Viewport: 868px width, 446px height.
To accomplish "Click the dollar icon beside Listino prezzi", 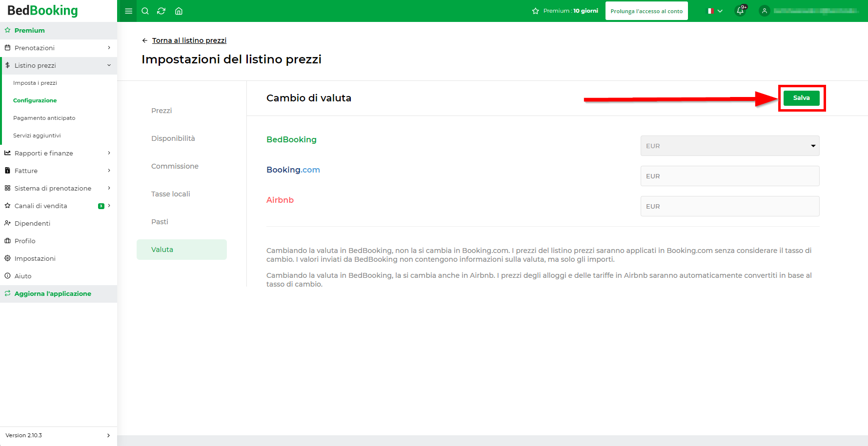I will point(7,65).
